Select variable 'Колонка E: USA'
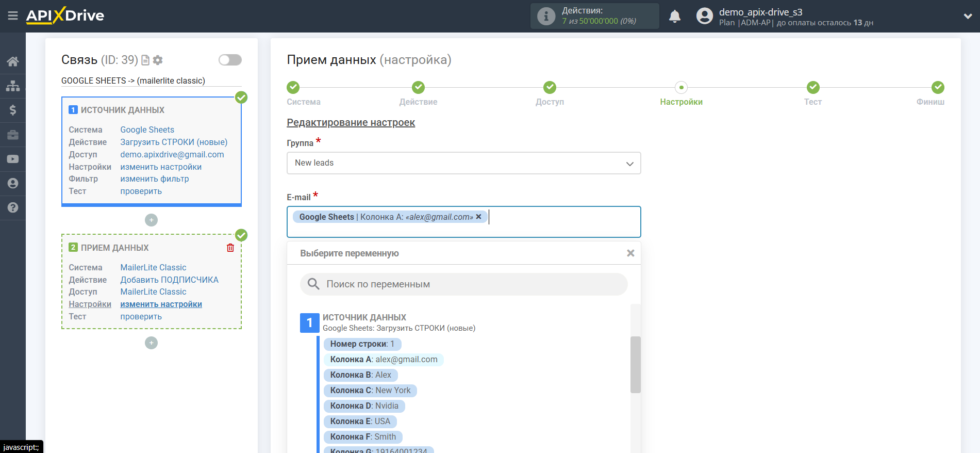Viewport: 980px width, 453px height. [x=360, y=422]
